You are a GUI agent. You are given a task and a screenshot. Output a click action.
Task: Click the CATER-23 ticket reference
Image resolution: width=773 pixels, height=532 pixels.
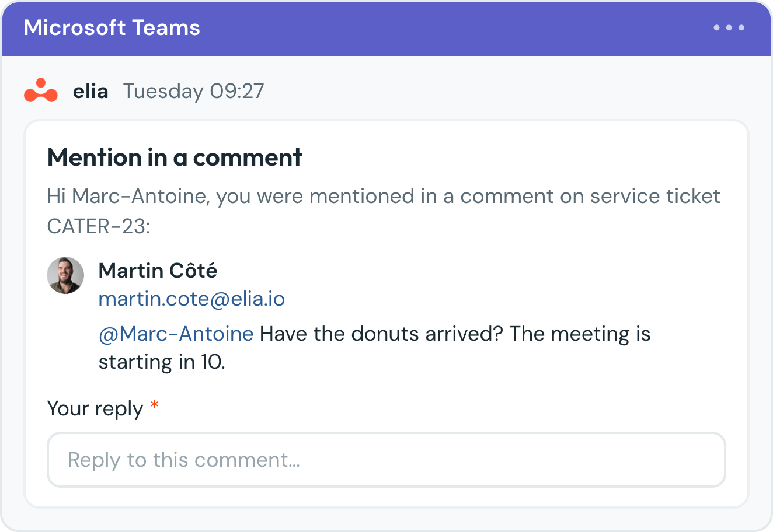[98, 226]
